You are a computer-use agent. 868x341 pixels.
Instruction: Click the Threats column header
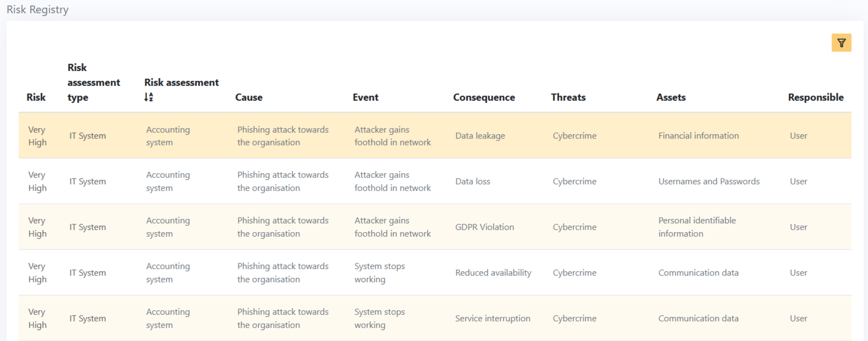(568, 97)
